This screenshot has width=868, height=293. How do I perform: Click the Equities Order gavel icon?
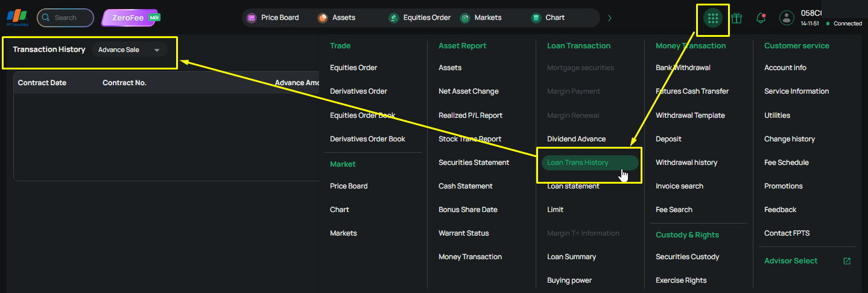[394, 18]
